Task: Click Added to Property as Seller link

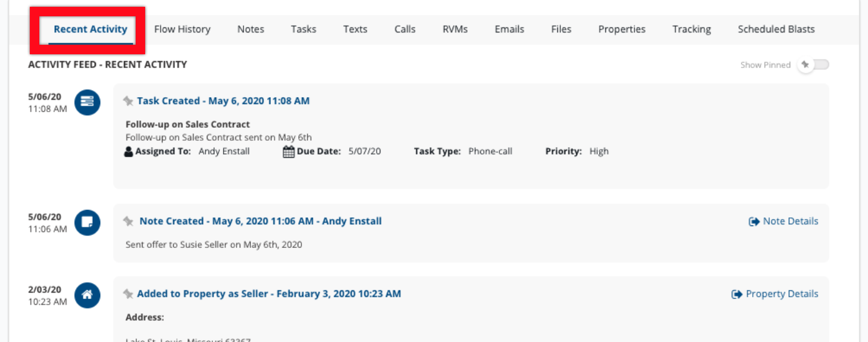Action: pyautogui.click(x=269, y=294)
